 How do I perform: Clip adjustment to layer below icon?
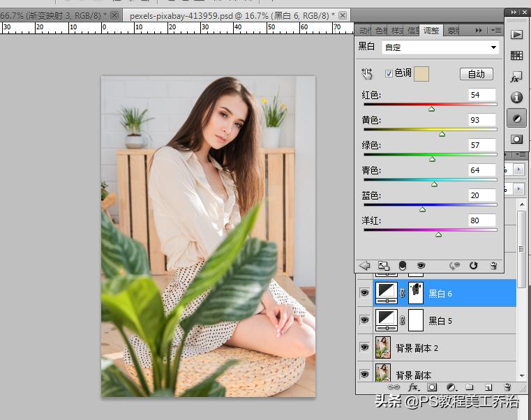pos(403,266)
